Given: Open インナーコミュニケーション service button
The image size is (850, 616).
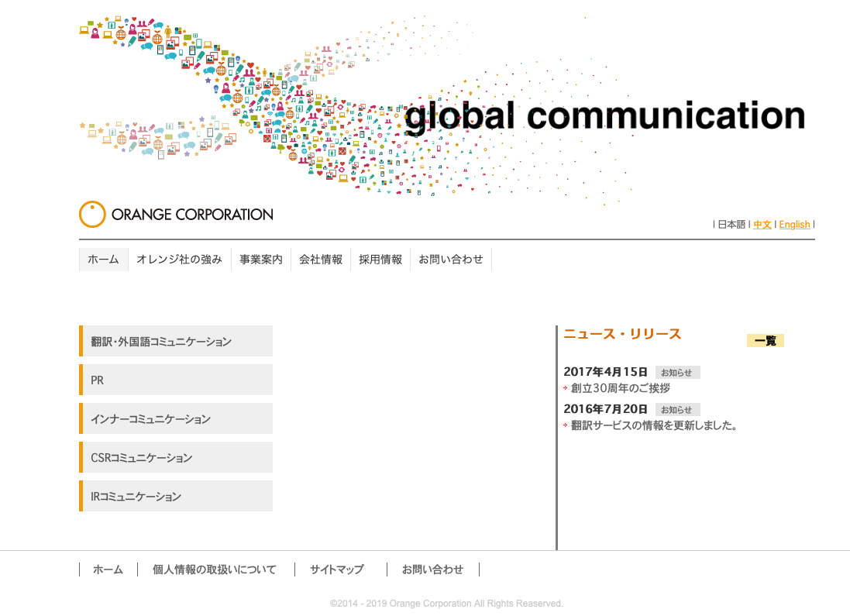Looking at the screenshot, I should [x=176, y=418].
